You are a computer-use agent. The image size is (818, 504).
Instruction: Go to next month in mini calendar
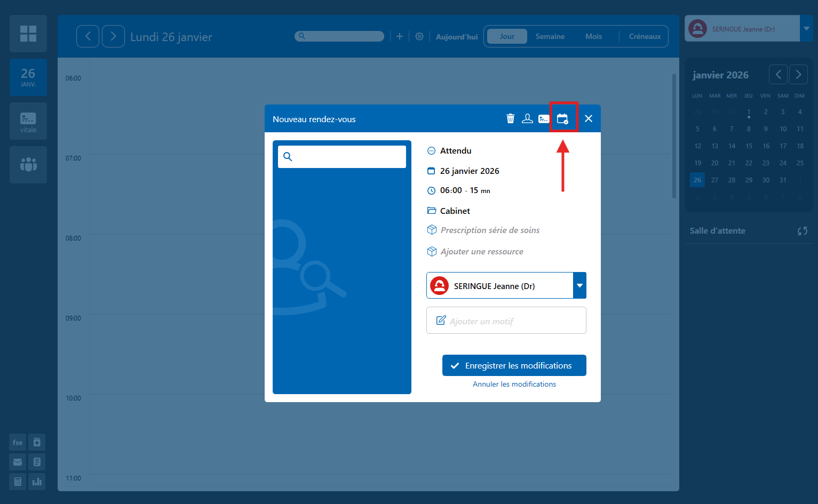pyautogui.click(x=798, y=75)
